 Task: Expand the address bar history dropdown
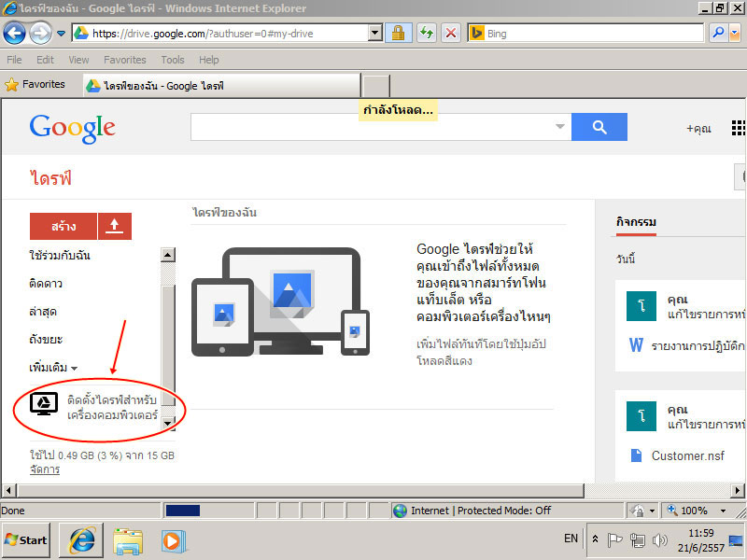point(375,34)
